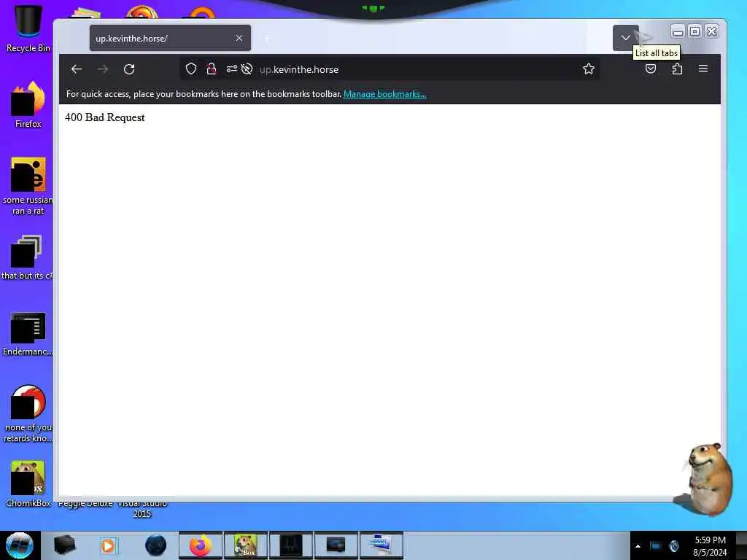Click the blue monitor tray icon
This screenshot has height=560, width=747.
point(656,546)
